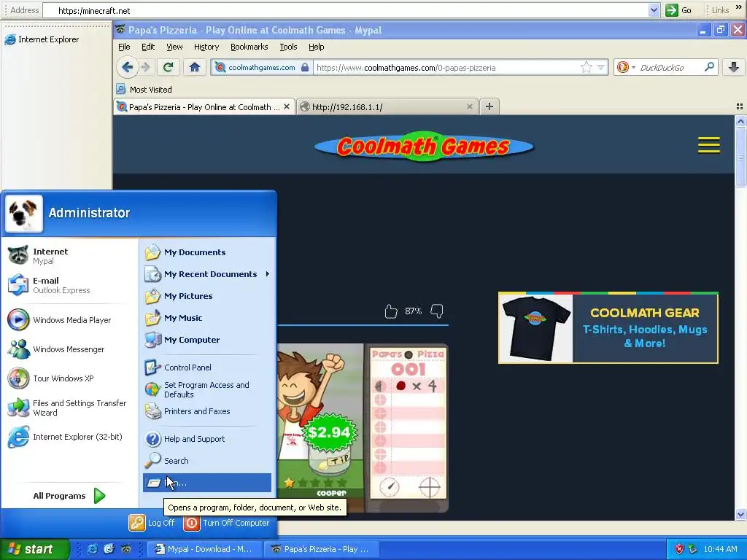Open Mypal URL history dropdown arrow
The height and width of the screenshot is (560, 747).
600,67
